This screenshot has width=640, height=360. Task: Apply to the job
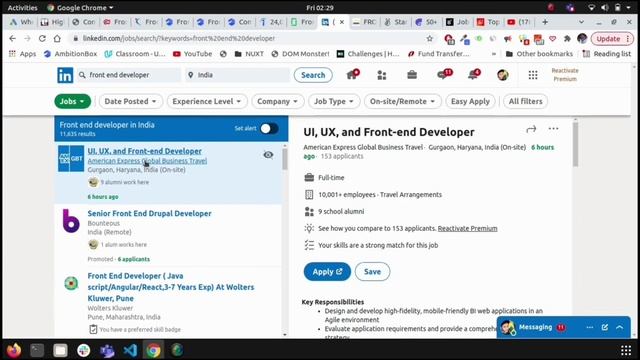[327, 272]
